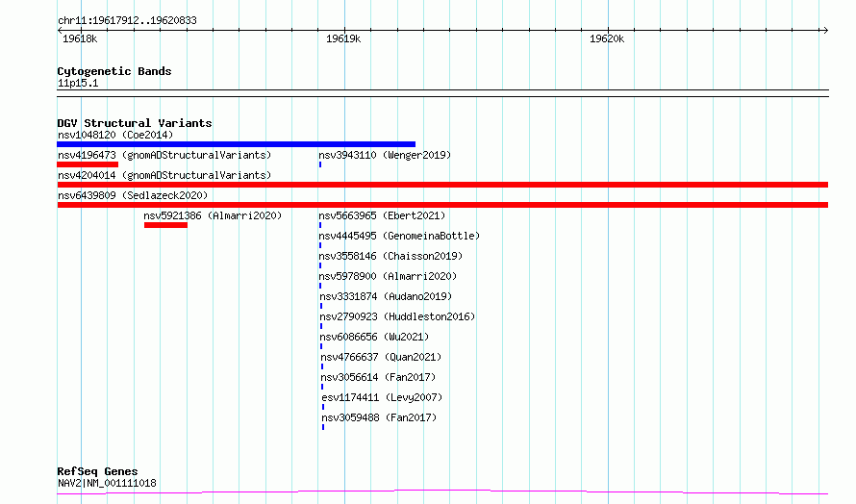Select the red nsv5921386 variant bar
Screen dimensions: 856x504
(166, 225)
